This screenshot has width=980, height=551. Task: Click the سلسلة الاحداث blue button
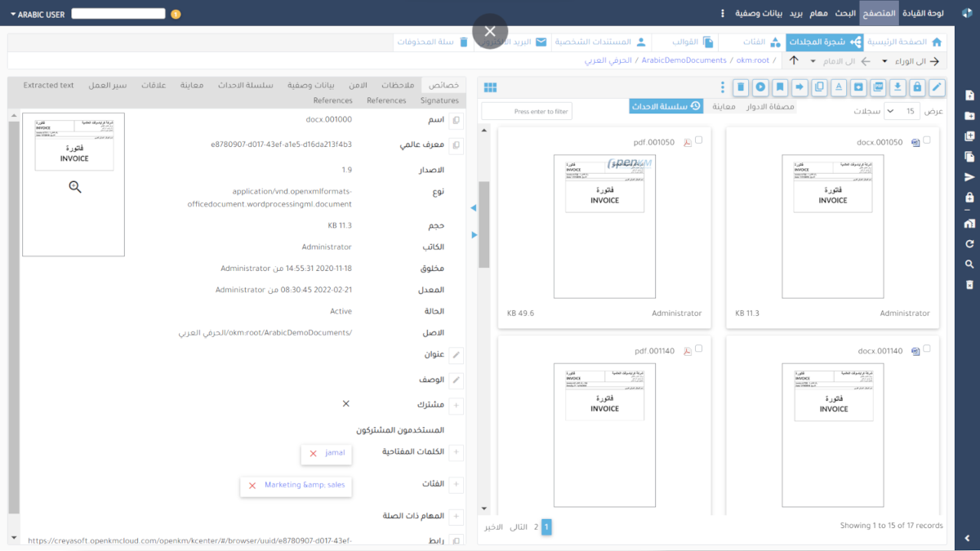(666, 106)
